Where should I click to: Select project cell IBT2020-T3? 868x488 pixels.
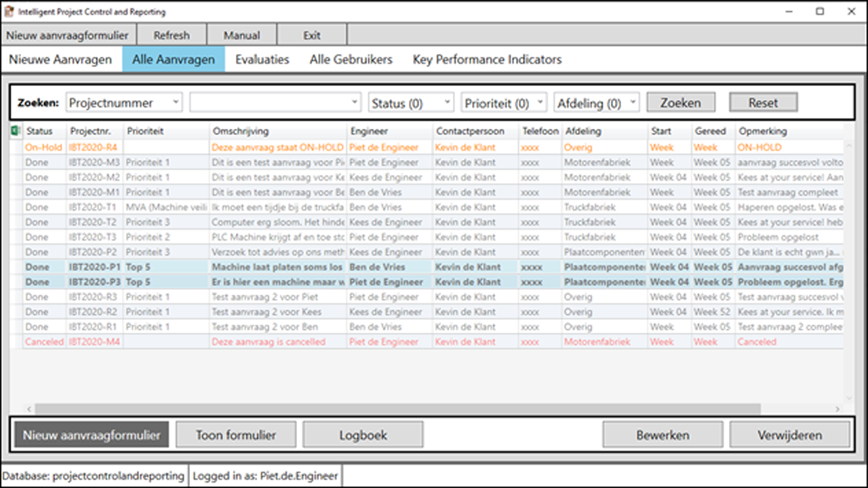94,237
